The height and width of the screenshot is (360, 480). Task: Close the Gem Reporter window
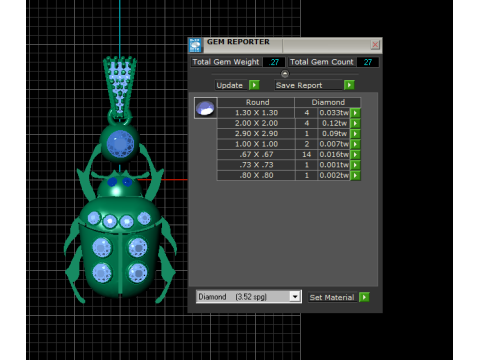coord(375,44)
